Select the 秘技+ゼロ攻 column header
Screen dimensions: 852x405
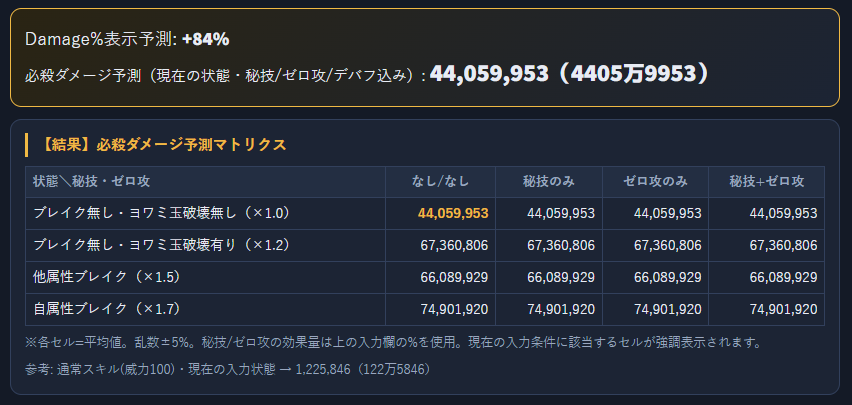(766, 182)
